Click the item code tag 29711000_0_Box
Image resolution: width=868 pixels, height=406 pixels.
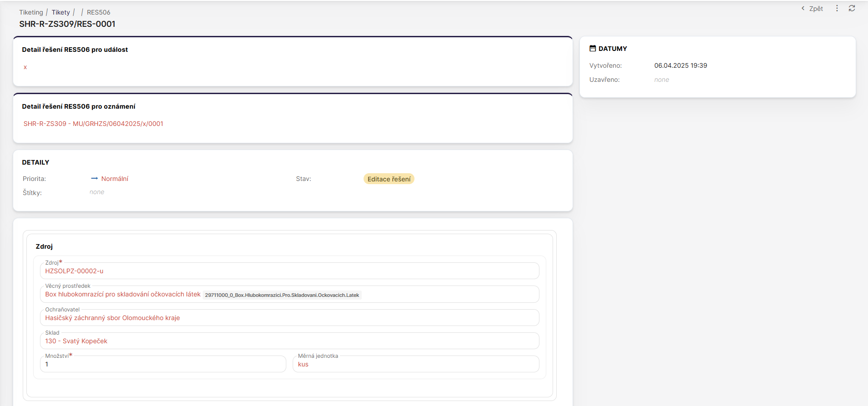(x=282, y=295)
